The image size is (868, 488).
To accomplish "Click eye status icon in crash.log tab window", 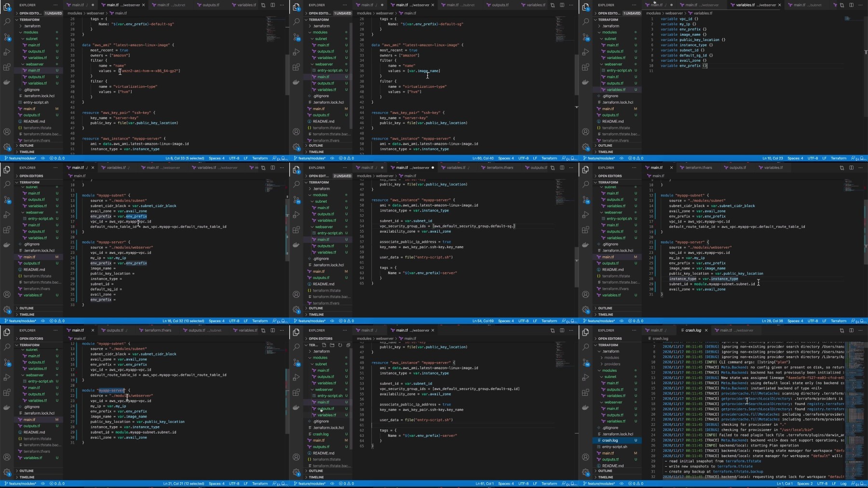I will click(621, 484).
